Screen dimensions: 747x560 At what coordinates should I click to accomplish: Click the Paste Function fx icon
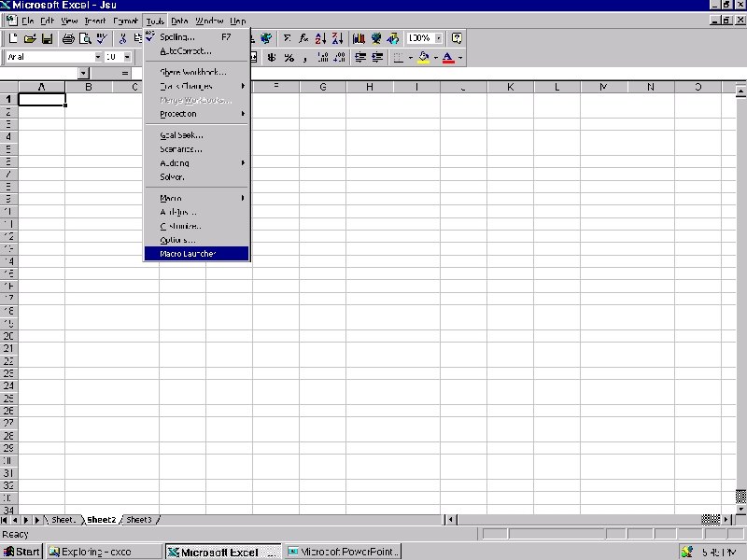[303, 38]
